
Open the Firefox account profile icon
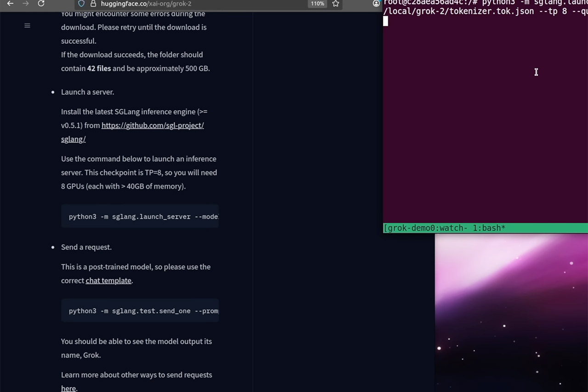[x=376, y=4]
